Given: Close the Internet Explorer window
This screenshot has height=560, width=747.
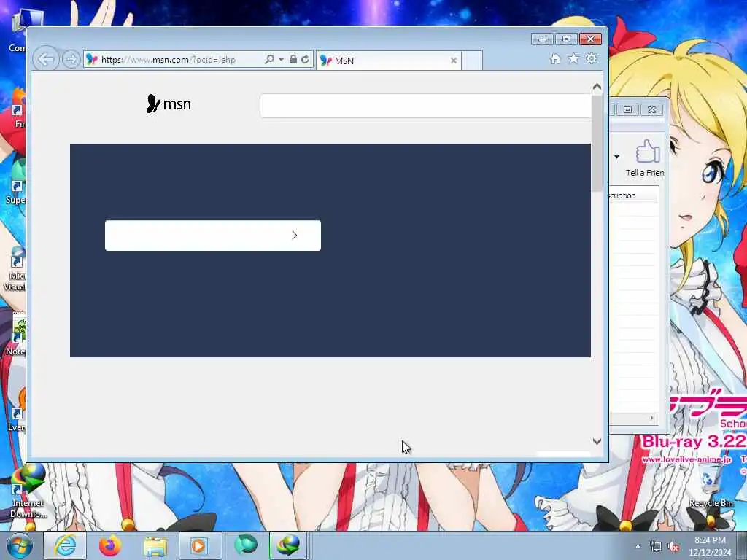Looking at the screenshot, I should point(591,39).
